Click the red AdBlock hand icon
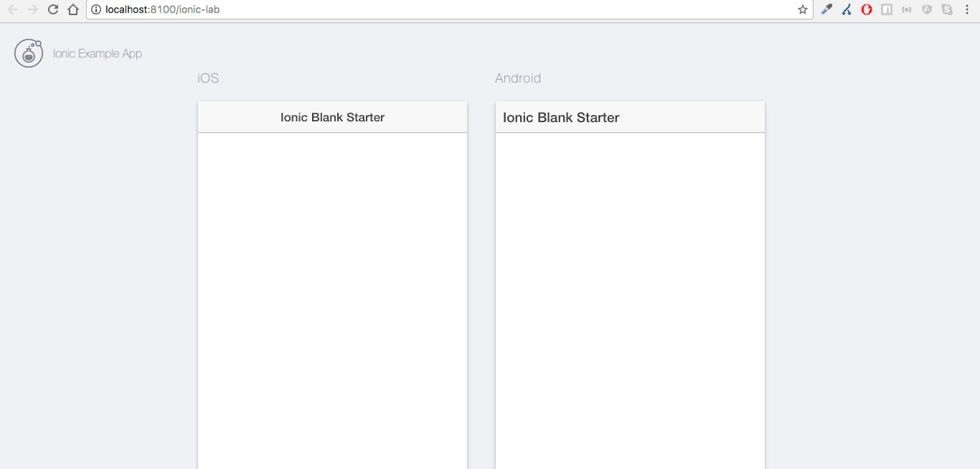The image size is (980, 469). click(867, 9)
